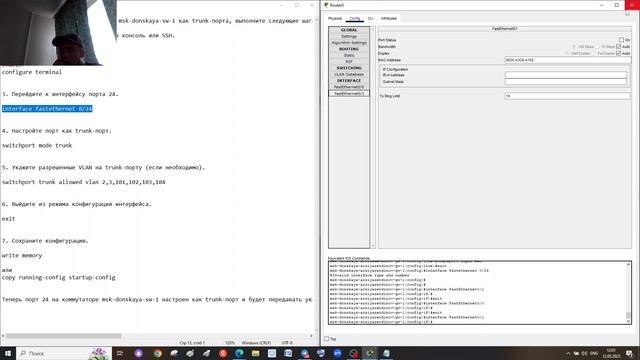The width and height of the screenshot is (640, 360).
Task: Select 100 Mbps bandwidth radio button
Action: pos(574,47)
